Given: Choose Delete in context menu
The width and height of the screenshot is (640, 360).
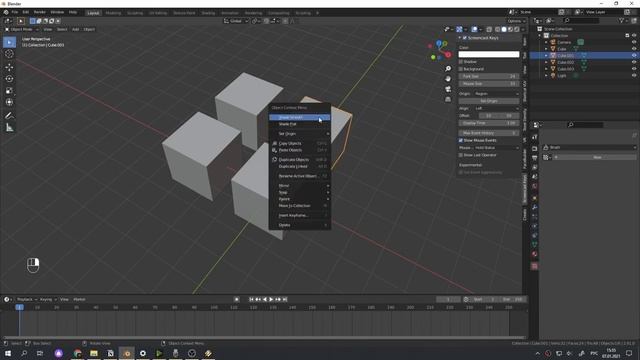Looking at the screenshot, I should click(300, 225).
